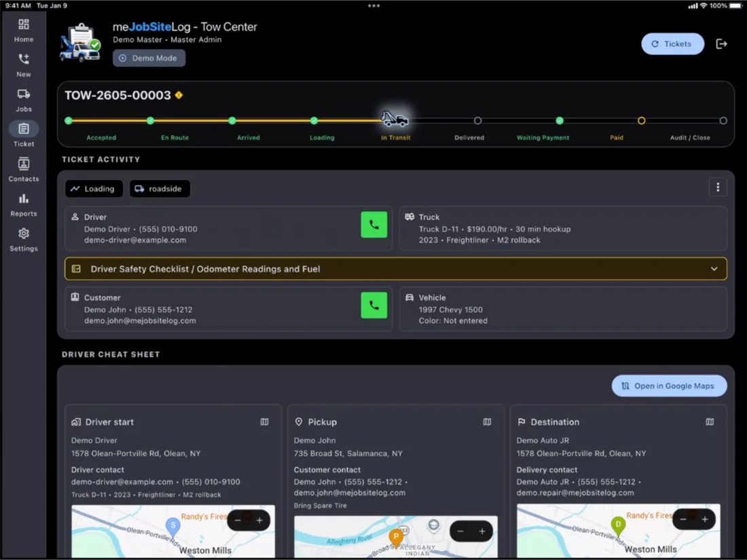Open map icon on Pickup card
This screenshot has height=560, width=747.
[487, 422]
